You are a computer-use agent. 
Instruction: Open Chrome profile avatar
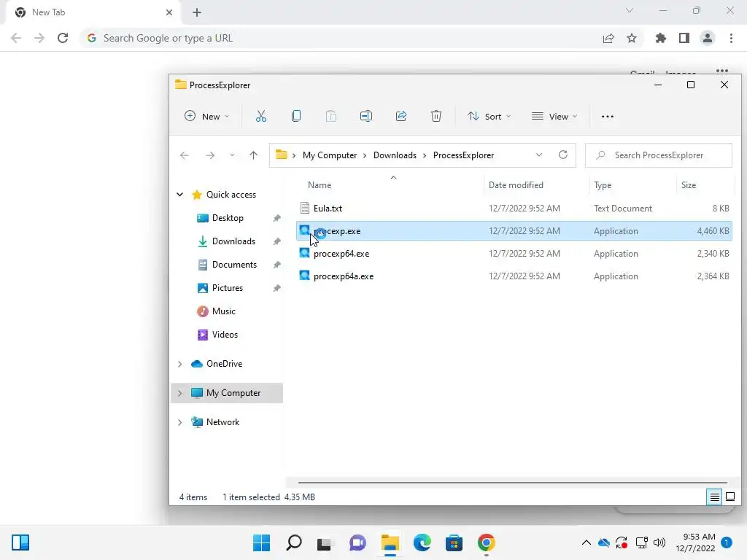(x=708, y=38)
